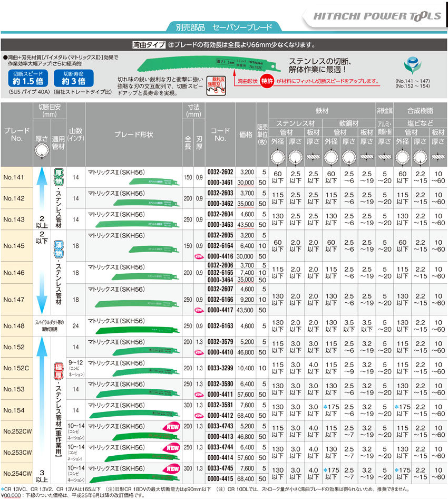448x499 pixels.
Task: Select code number 0032-6164
Action: pyautogui.click(x=220, y=246)
